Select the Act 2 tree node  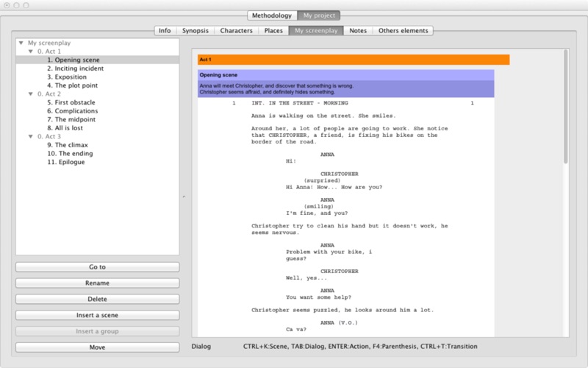pos(49,94)
